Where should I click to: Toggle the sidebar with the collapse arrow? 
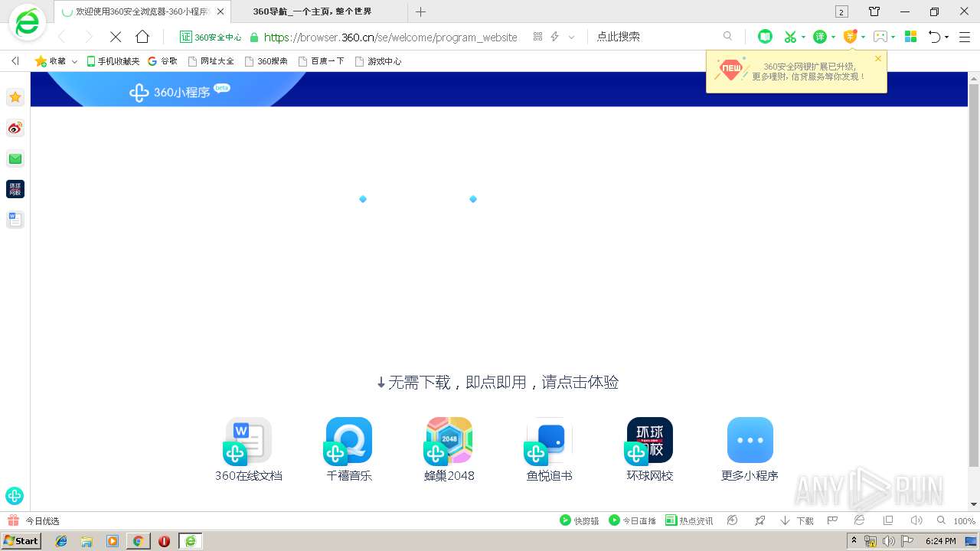click(15, 60)
